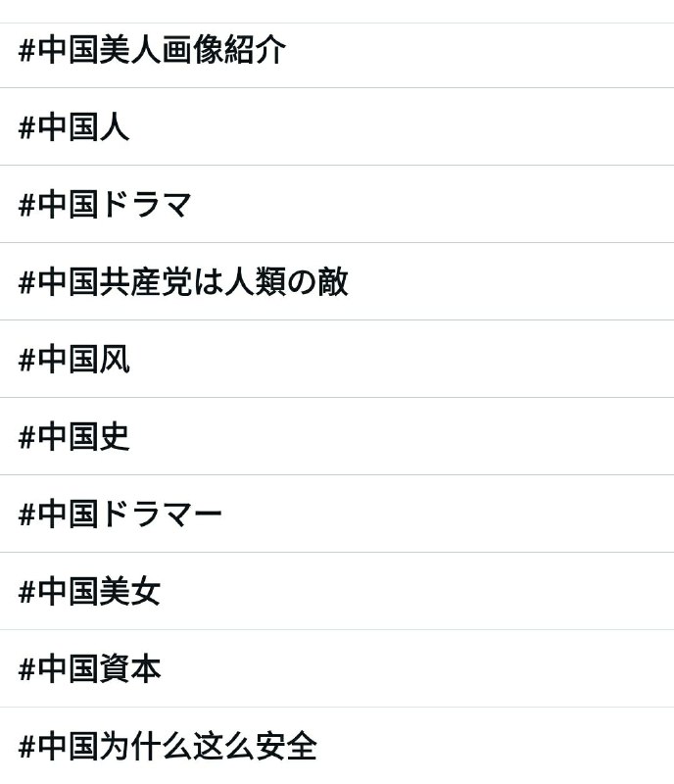Tap the seventh suggestion, #中国ドラマー

(118, 514)
